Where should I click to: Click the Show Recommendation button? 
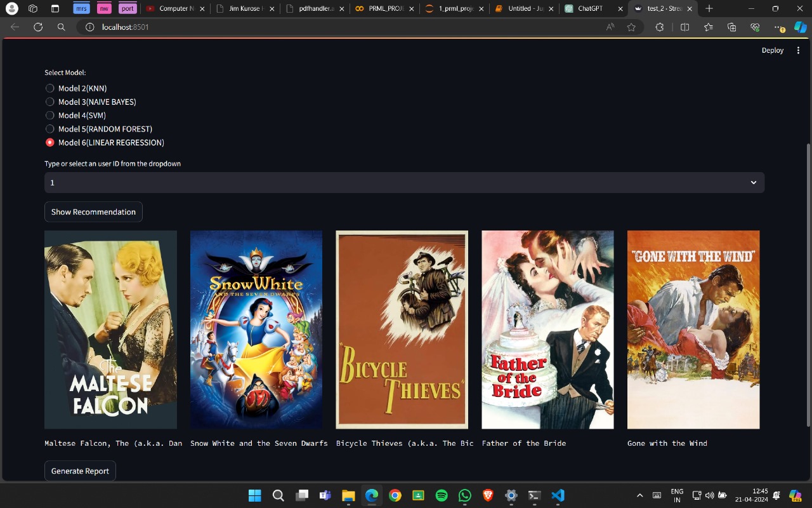click(x=93, y=211)
